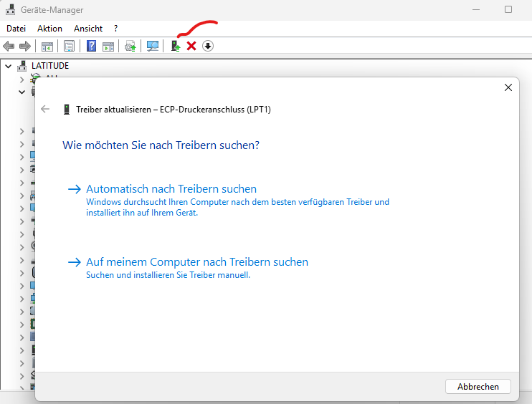Select the LATITUDE tree item
Viewport: 532px width, 404px height.
50,66
